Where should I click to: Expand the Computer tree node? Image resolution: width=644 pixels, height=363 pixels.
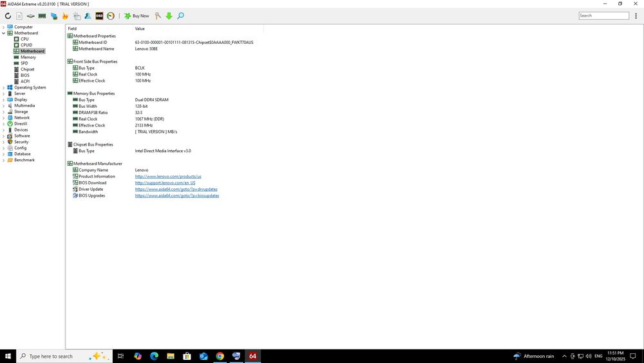[4, 27]
